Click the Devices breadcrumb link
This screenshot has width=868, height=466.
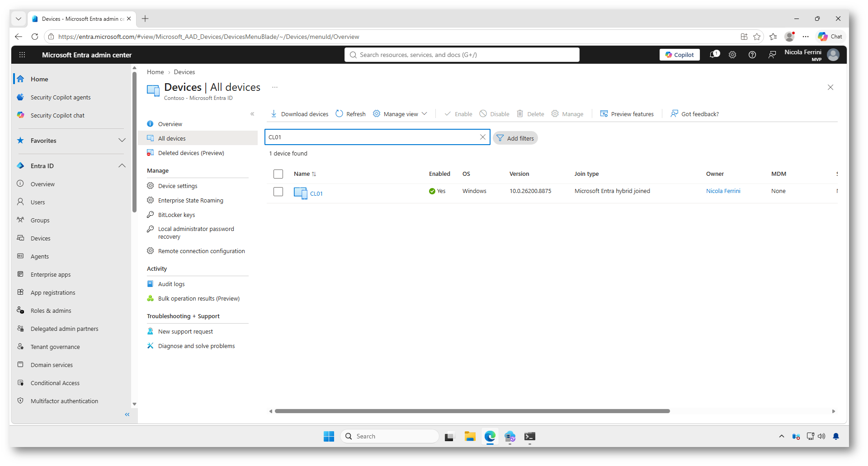point(184,72)
